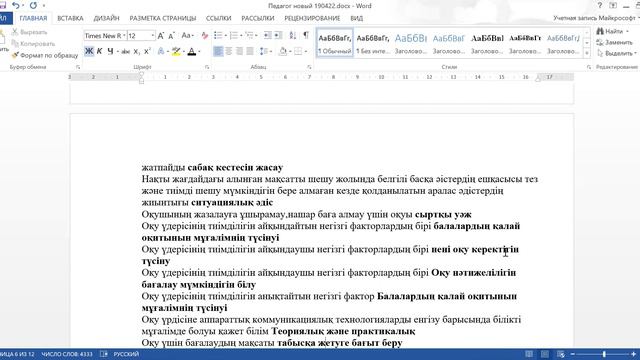The height and width of the screenshot is (360, 640).
Task: Open the font size 12 dropdown
Action: click(153, 36)
